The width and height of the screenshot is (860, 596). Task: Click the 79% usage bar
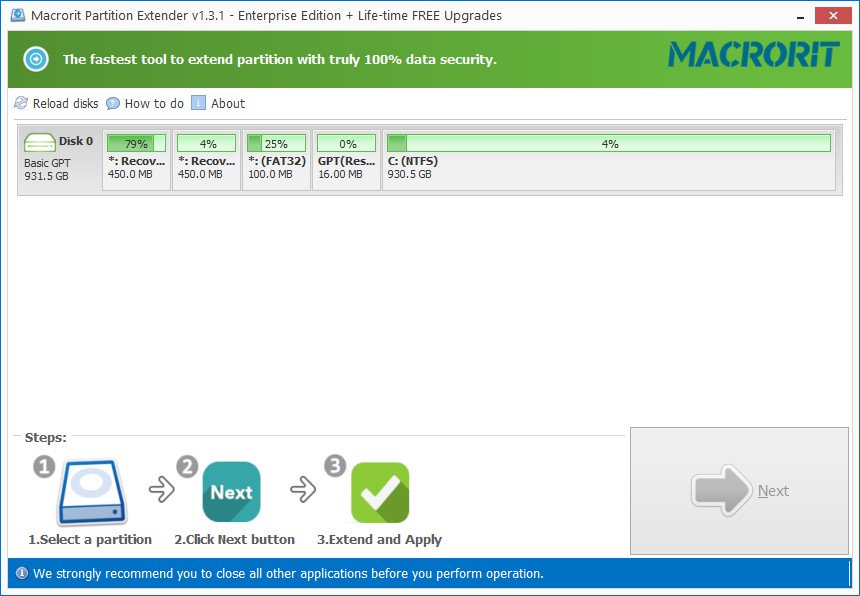pyautogui.click(x=137, y=143)
